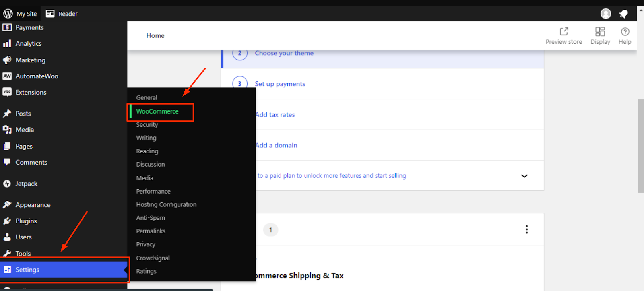Click the AutomateWoo AW icon
Image resolution: width=644 pixels, height=291 pixels.
pos(7,76)
